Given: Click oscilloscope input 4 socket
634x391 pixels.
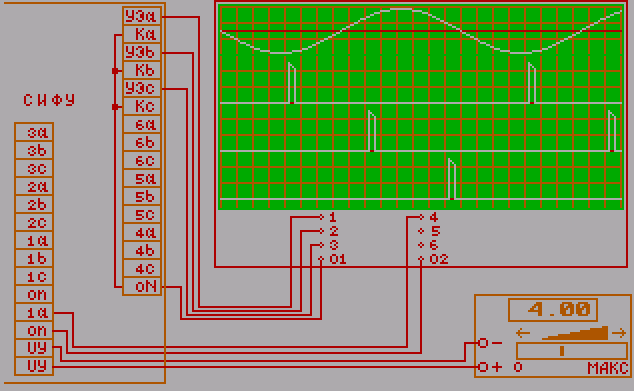Looking at the screenshot, I should tap(421, 217).
